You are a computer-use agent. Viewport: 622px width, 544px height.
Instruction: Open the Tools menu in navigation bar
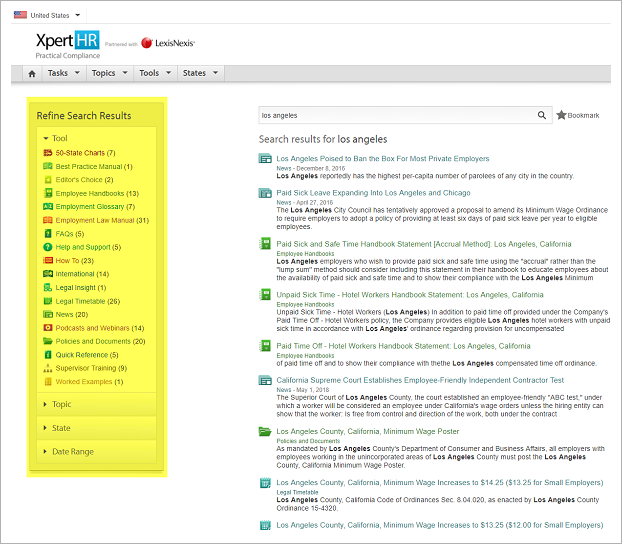(x=153, y=73)
